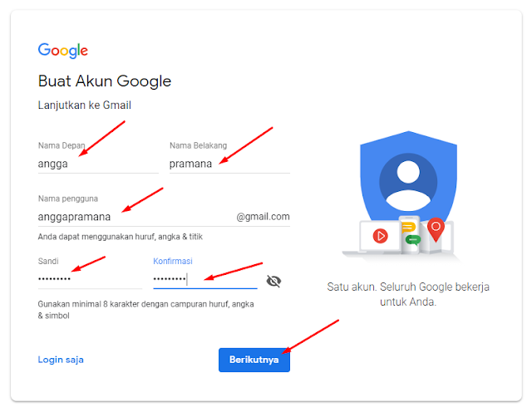Screen dimensions: 532x407
Task: Click the green chat bubble icon in the illustration
Action: pos(413,240)
